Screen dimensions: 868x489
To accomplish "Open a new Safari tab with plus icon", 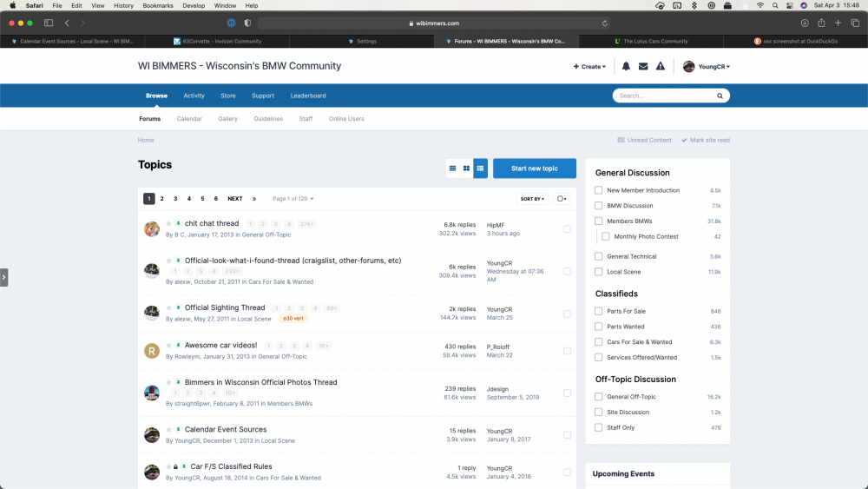I will point(838,23).
